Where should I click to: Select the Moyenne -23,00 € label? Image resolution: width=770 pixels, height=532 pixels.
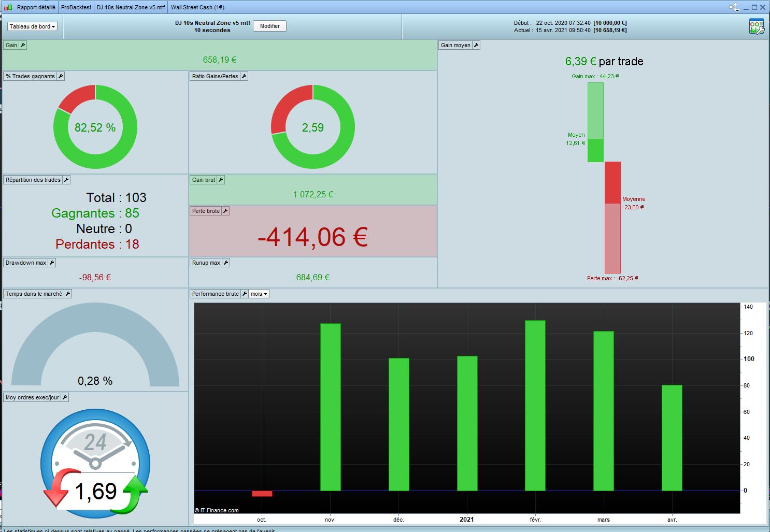click(x=634, y=203)
